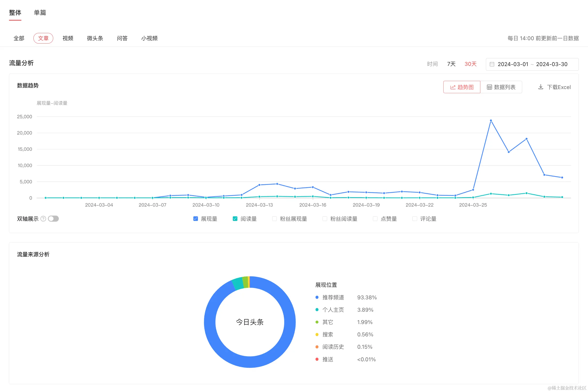Toggle the 双轴展示 switch
The image size is (588, 392).
coord(53,219)
